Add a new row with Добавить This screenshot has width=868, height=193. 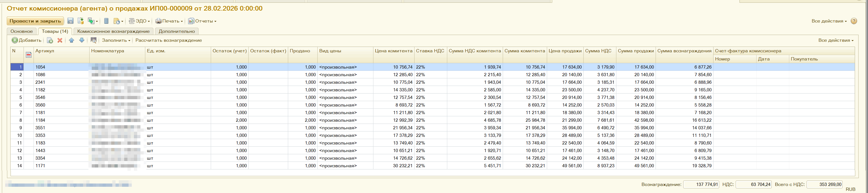(x=27, y=40)
